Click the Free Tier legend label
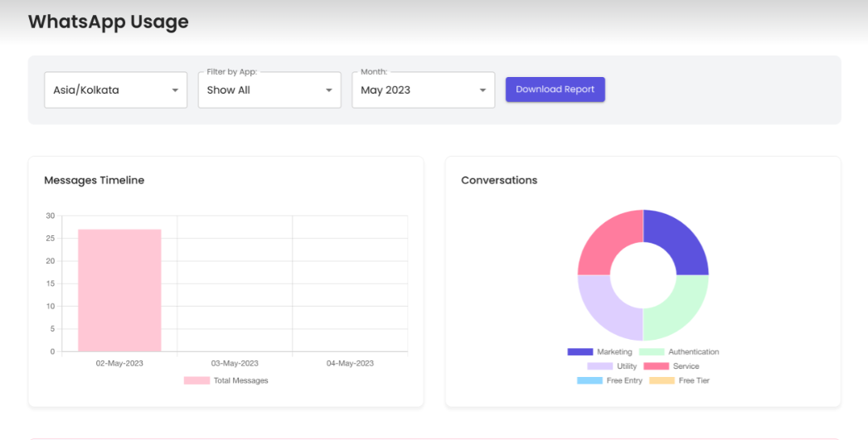 point(694,381)
